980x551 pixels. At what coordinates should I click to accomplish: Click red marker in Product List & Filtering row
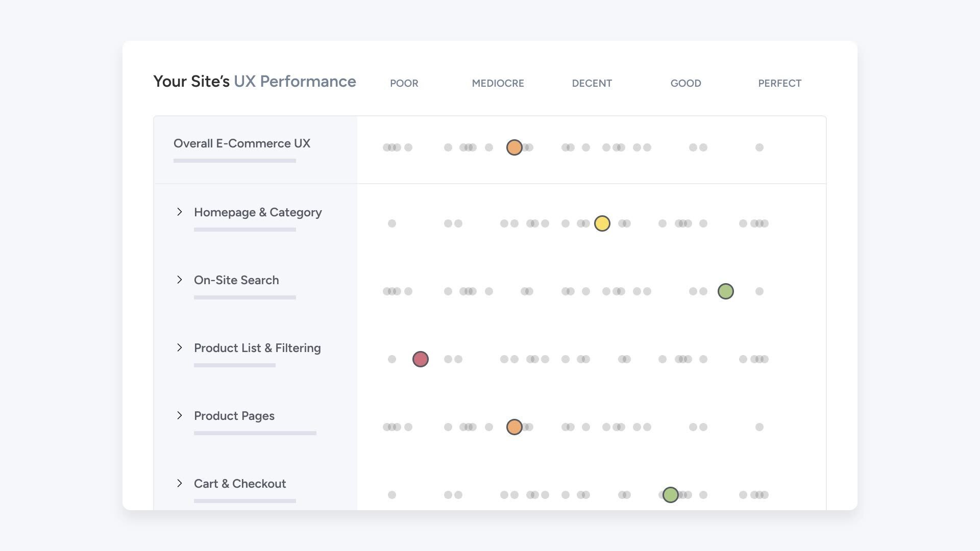(420, 359)
